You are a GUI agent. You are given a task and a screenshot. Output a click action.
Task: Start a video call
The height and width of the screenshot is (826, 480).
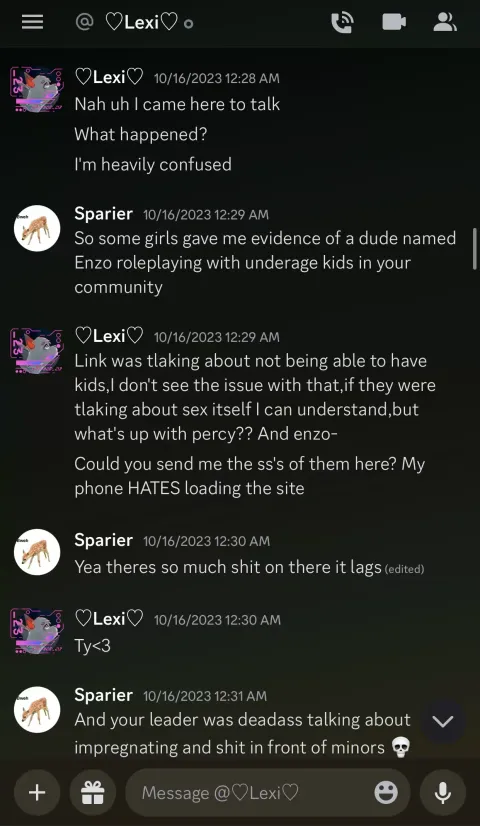click(x=394, y=22)
